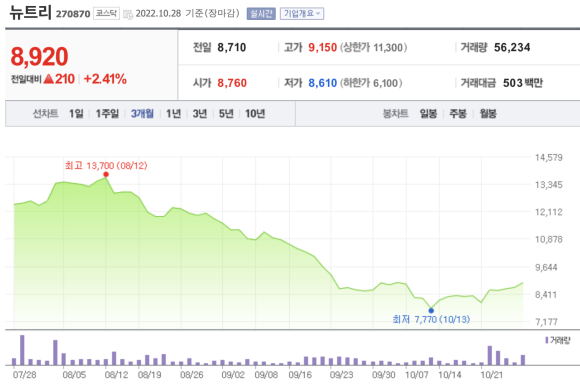Click the 실시간 button
580x392 pixels.
click(x=261, y=14)
